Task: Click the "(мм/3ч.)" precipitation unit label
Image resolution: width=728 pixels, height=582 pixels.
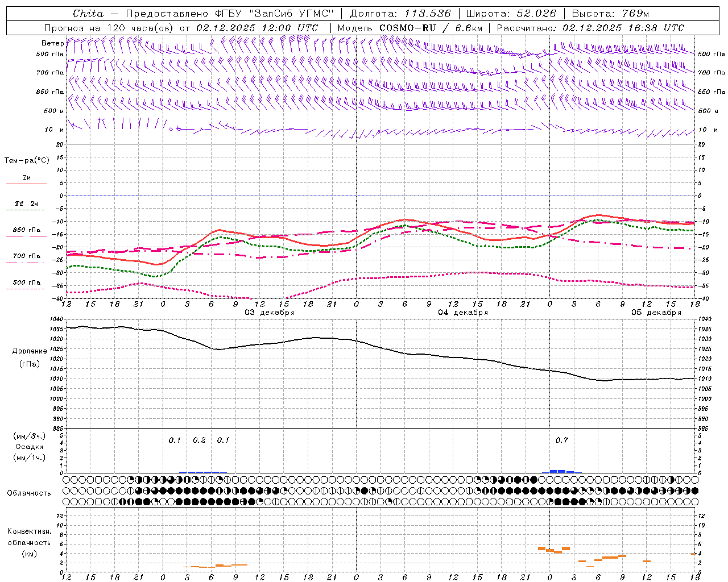Action: [x=29, y=436]
